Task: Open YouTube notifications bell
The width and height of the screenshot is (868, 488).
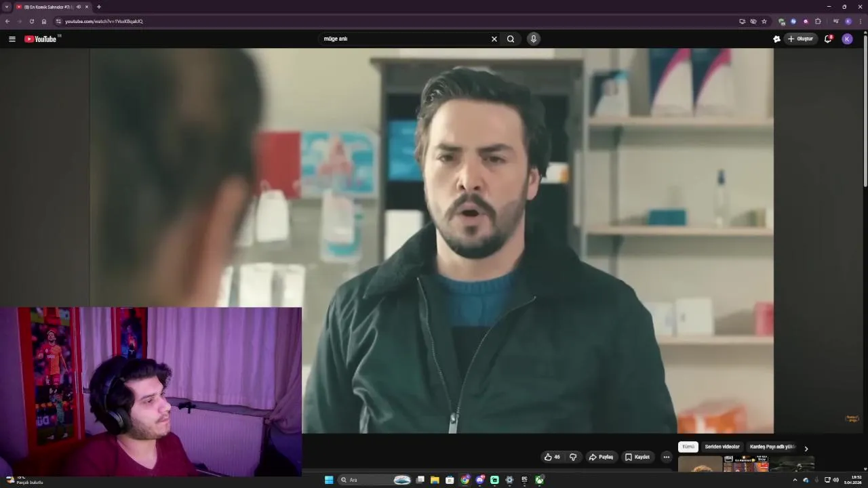Action: [x=828, y=39]
